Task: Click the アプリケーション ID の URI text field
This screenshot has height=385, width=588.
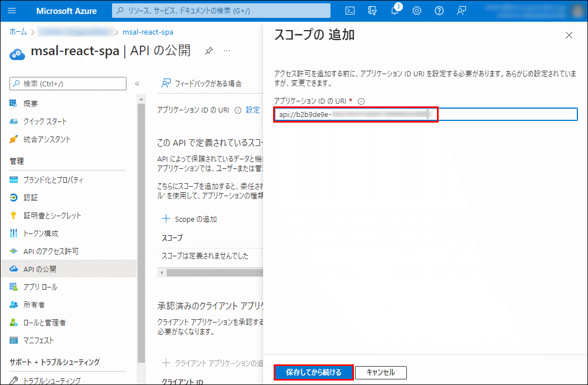Action: (x=426, y=114)
